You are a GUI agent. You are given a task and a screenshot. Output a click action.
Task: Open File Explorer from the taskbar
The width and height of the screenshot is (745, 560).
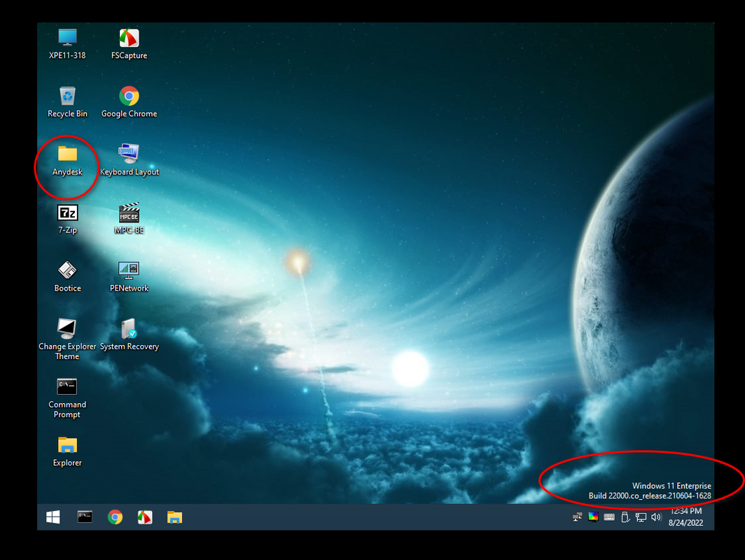coord(174,517)
